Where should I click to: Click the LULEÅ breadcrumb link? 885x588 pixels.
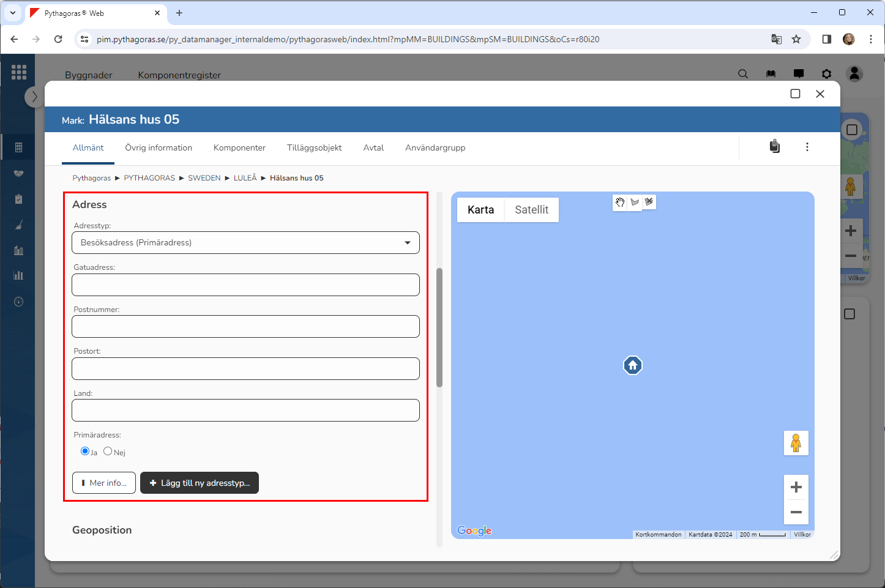[245, 178]
